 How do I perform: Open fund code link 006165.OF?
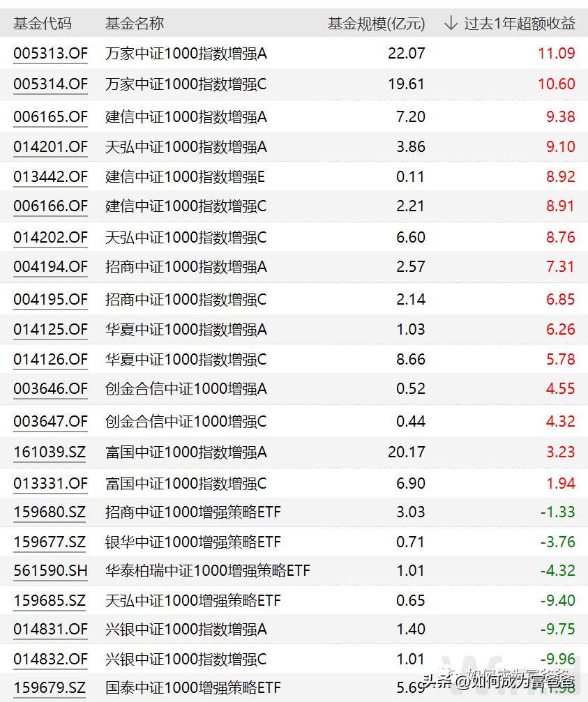51,117
